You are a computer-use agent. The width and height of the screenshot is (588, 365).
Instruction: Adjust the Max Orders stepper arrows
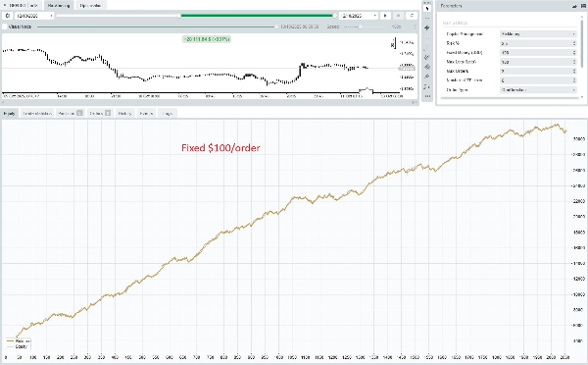click(x=574, y=71)
